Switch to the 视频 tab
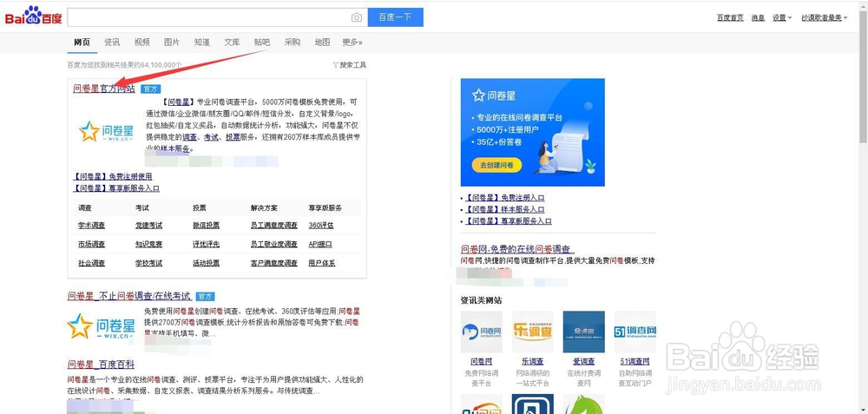Image resolution: width=868 pixels, height=414 pixels. tap(141, 42)
